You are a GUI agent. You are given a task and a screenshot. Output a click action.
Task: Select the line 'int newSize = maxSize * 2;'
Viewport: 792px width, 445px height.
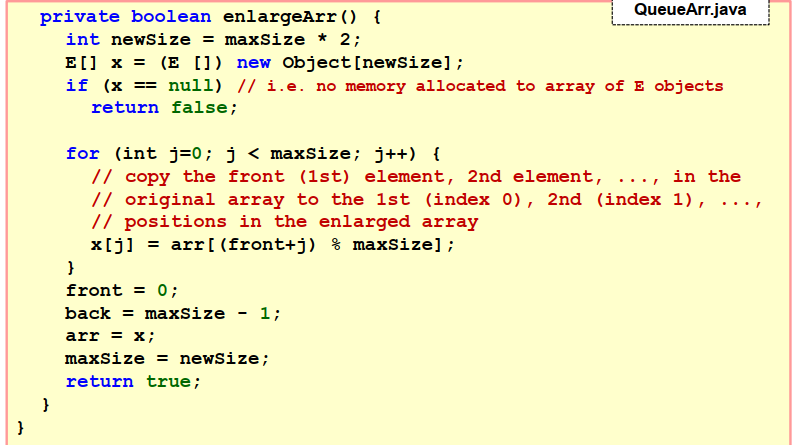pyautogui.click(x=213, y=39)
